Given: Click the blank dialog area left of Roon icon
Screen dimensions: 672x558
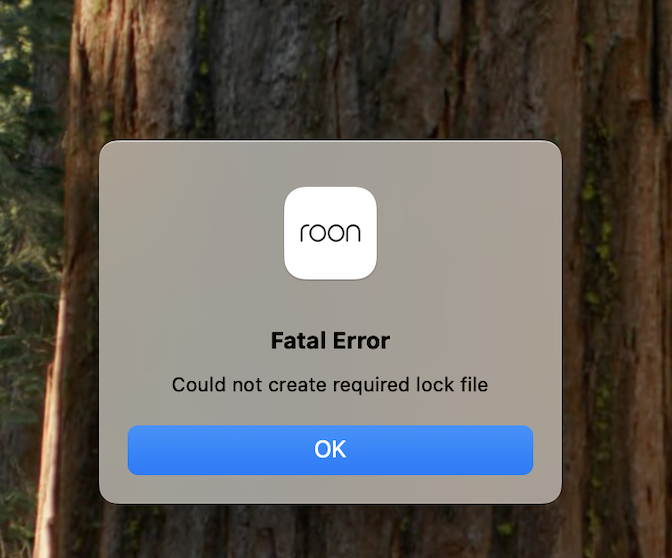Looking at the screenshot, I should pos(191,234).
